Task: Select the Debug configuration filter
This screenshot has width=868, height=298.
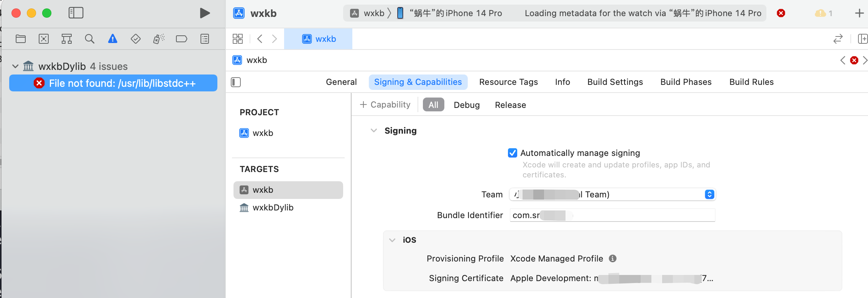Action: (x=467, y=105)
